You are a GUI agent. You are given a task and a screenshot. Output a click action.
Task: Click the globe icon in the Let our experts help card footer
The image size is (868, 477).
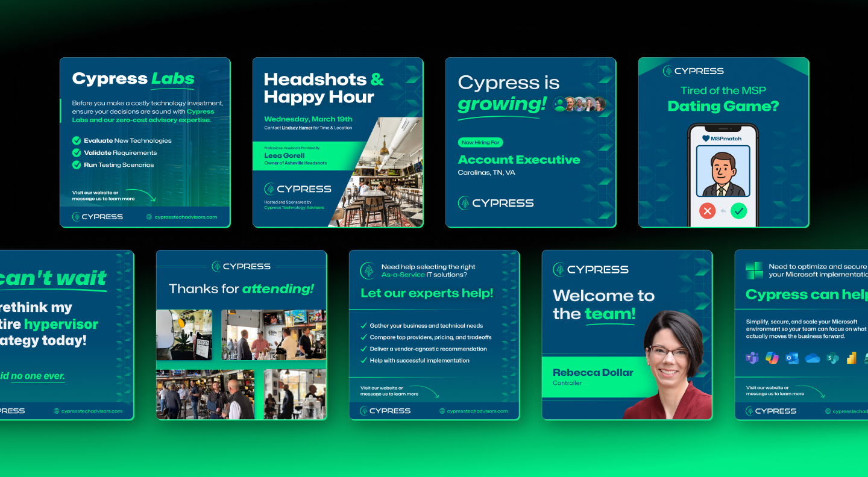click(x=442, y=411)
